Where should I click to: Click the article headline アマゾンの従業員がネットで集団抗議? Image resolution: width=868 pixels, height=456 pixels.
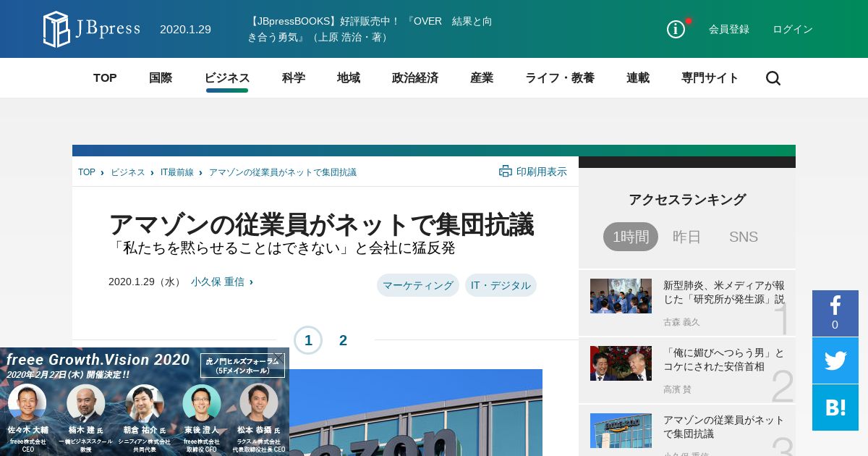[321, 224]
